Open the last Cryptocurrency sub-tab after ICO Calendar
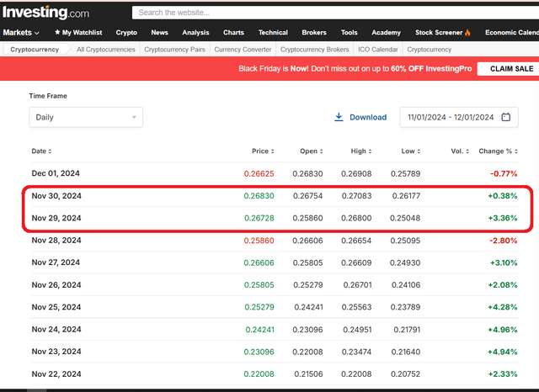The image size is (539, 392). tap(429, 50)
